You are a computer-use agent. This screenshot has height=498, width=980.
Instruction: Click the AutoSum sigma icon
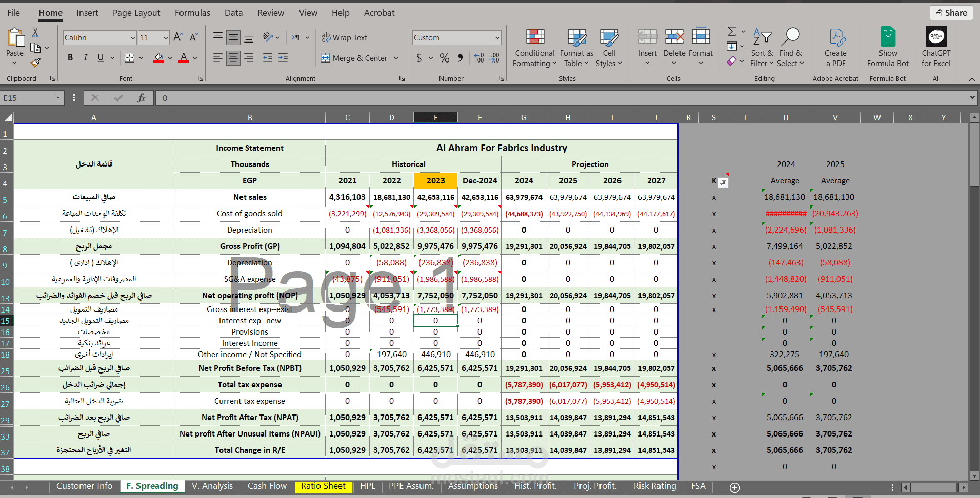point(732,32)
